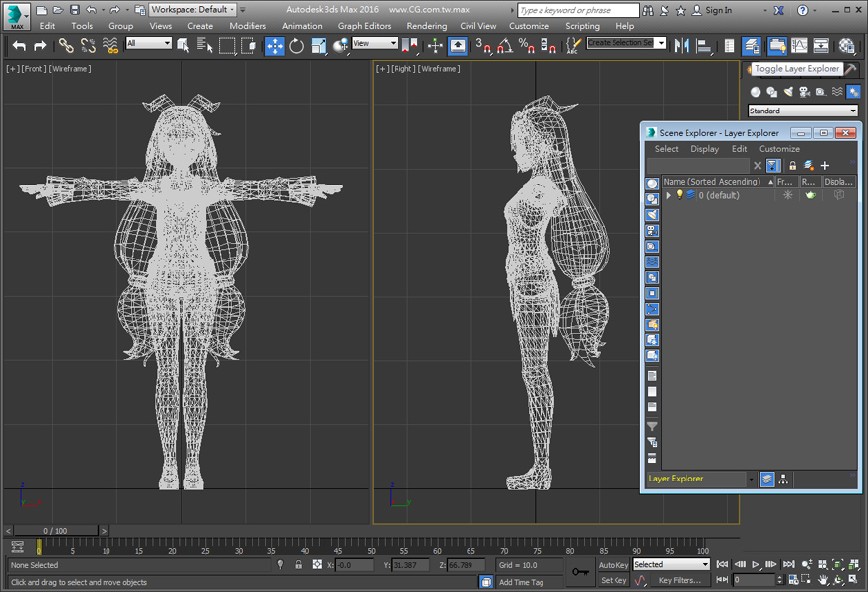Click Create New Layer plus icon
This screenshot has height=592, width=868.
pos(825,165)
